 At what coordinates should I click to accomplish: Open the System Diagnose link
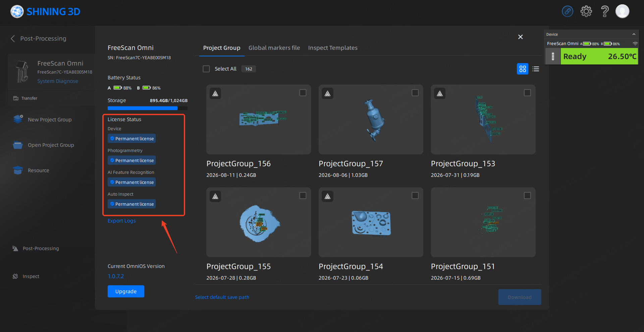click(58, 81)
